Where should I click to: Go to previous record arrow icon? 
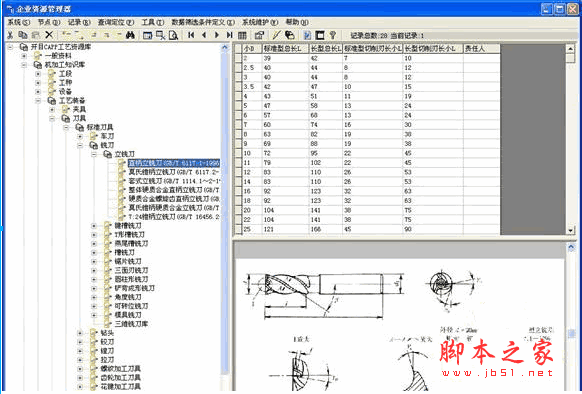point(204,35)
